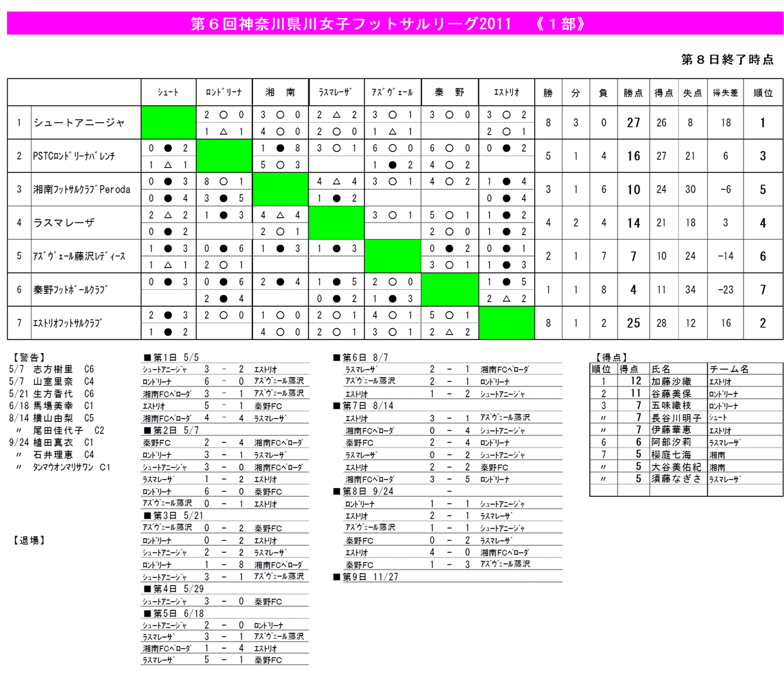Screen dimensions: 784x677
Task: Click the シュートアニージャ team name cell
Action: (x=78, y=123)
